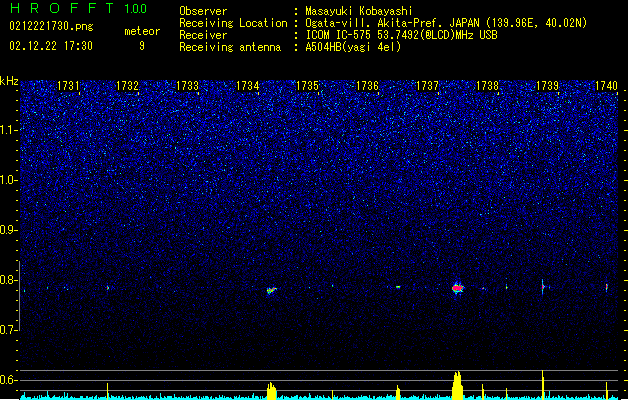Click the 'Observer' field label
This screenshot has height=400, width=629.
pyautogui.click(x=203, y=11)
